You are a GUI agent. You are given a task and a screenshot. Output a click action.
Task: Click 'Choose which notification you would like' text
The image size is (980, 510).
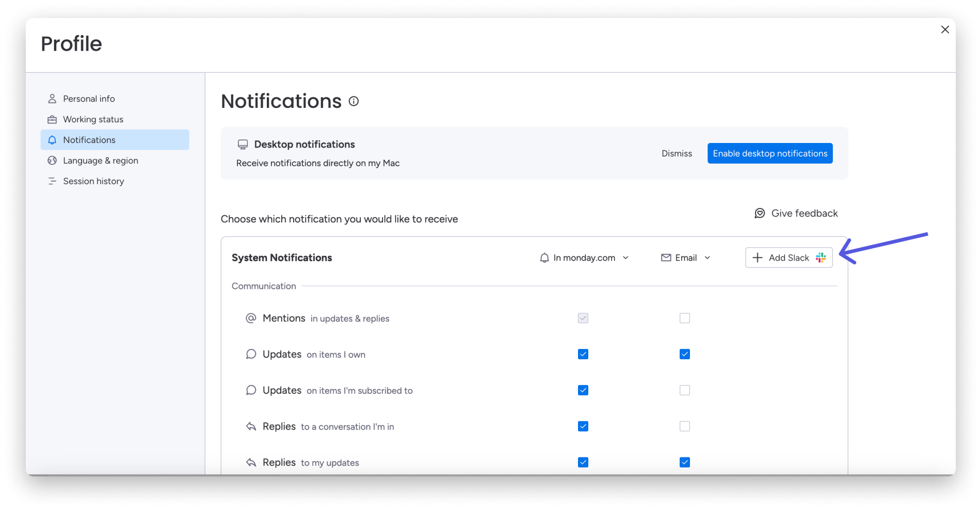[x=339, y=219]
